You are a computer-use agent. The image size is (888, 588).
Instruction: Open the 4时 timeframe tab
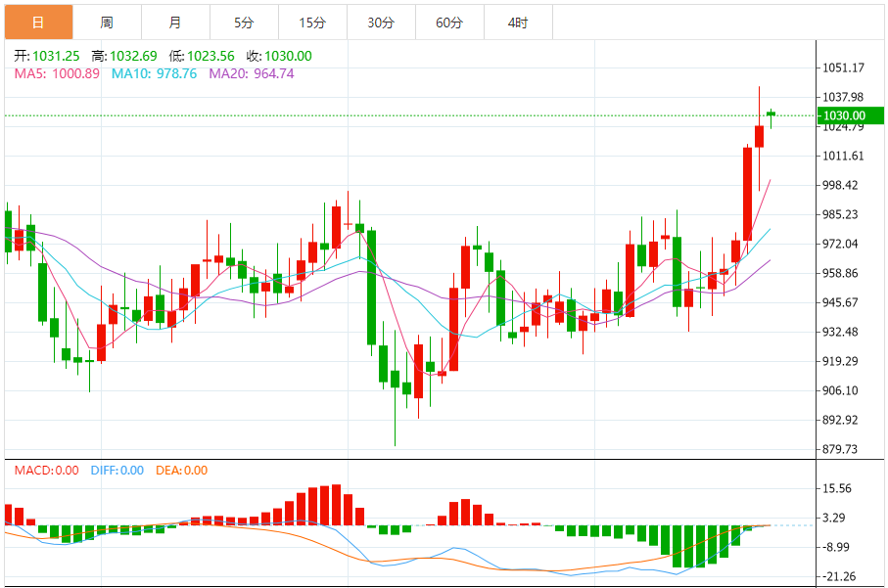(x=518, y=23)
